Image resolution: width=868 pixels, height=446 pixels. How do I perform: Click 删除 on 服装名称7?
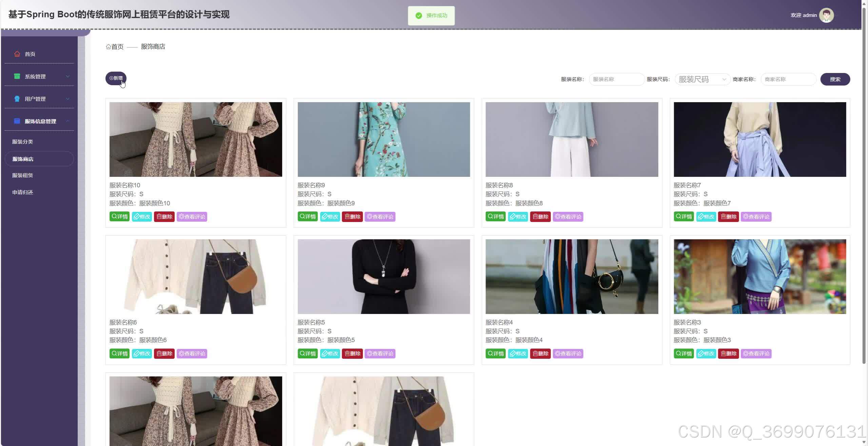728,217
